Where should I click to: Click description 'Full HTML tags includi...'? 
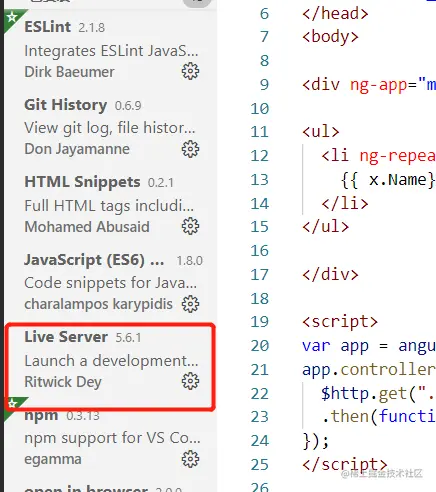pyautogui.click(x=109, y=206)
